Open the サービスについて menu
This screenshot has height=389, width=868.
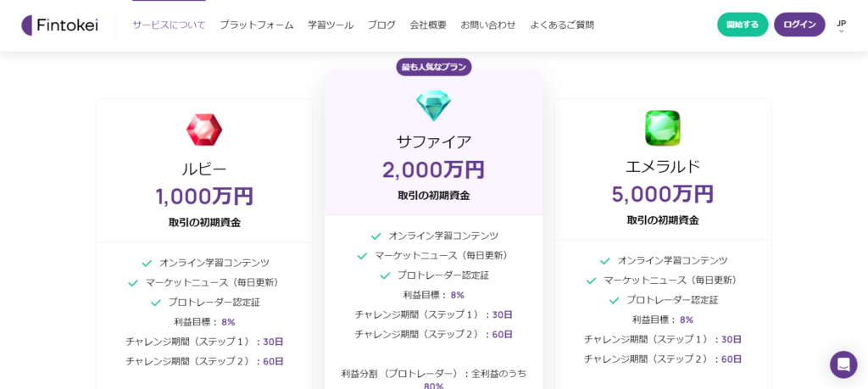point(169,25)
